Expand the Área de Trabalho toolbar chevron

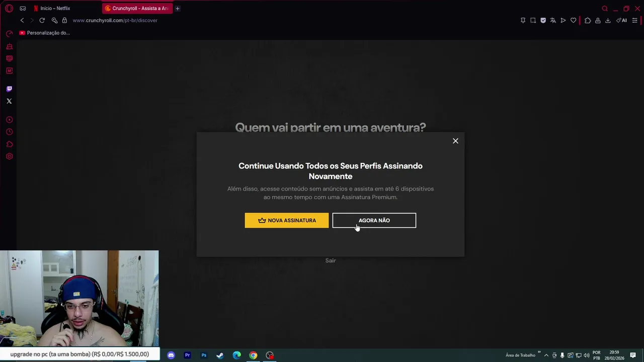(x=539, y=352)
